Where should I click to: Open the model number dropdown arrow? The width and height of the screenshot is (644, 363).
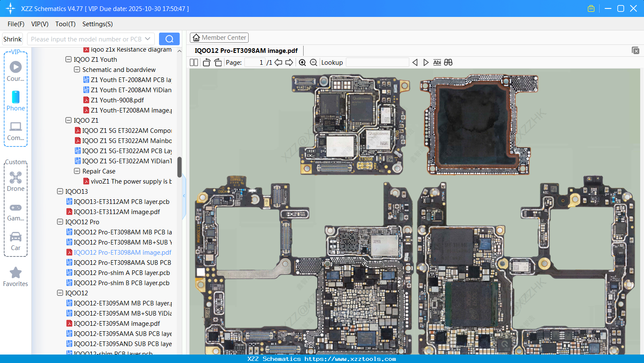[148, 38]
